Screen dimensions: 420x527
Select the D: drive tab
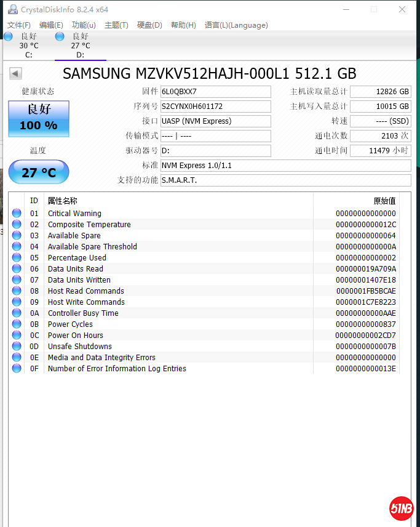click(80, 46)
